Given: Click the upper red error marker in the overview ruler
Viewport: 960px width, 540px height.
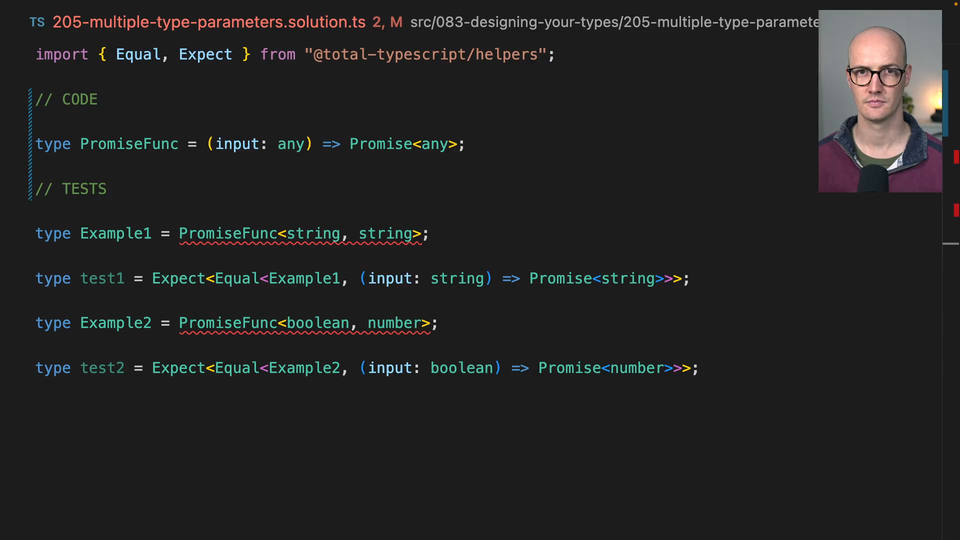Looking at the screenshot, I should click(x=956, y=157).
